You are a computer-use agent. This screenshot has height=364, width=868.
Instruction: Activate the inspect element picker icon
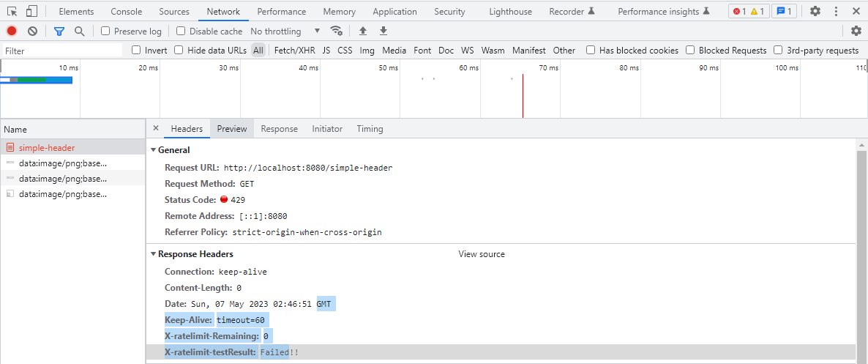point(12,11)
